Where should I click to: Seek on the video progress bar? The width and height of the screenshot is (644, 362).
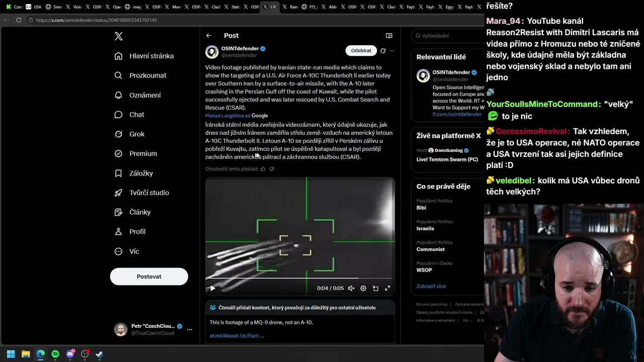[300, 278]
